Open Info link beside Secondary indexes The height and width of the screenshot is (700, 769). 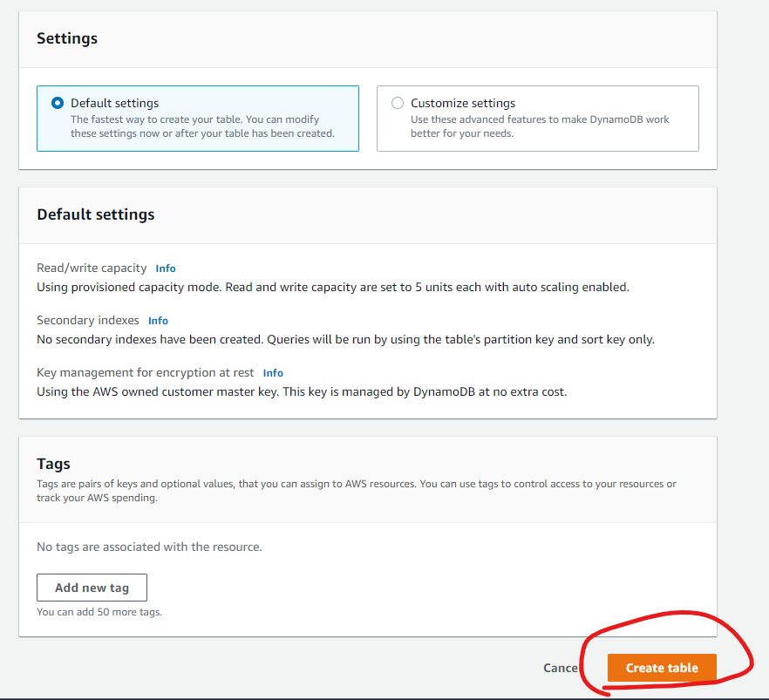158,321
